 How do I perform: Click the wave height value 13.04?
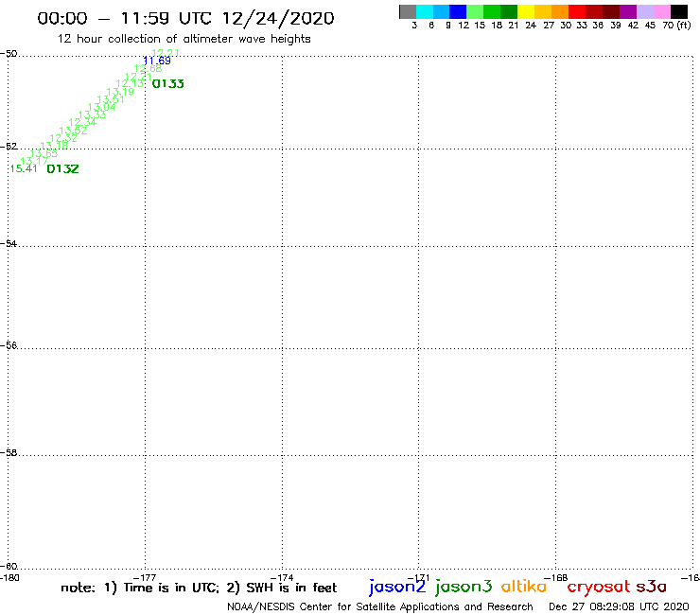pyautogui.click(x=102, y=107)
